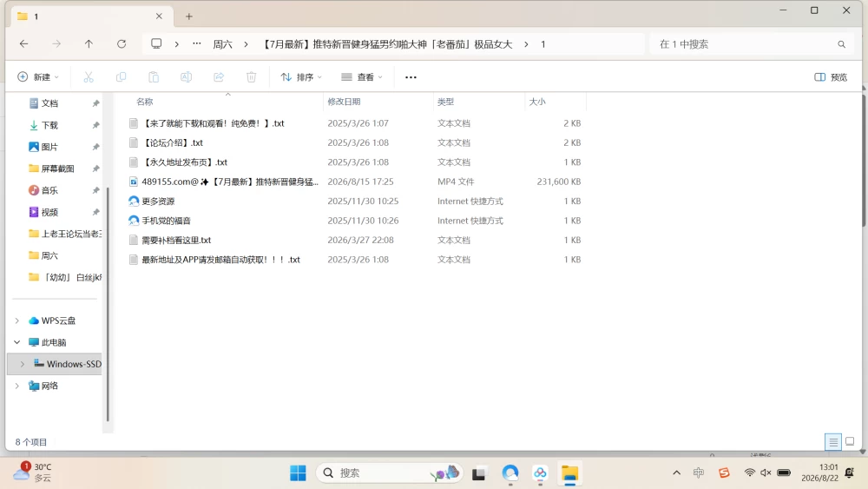This screenshot has height=489, width=868.
Task: Click the battery tray icon
Action: (x=784, y=472)
